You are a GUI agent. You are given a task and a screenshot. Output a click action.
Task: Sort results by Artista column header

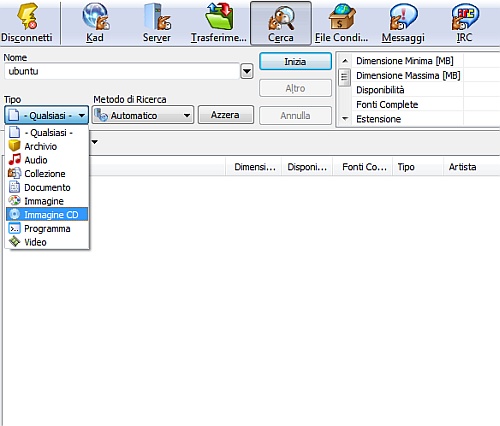[x=462, y=167]
